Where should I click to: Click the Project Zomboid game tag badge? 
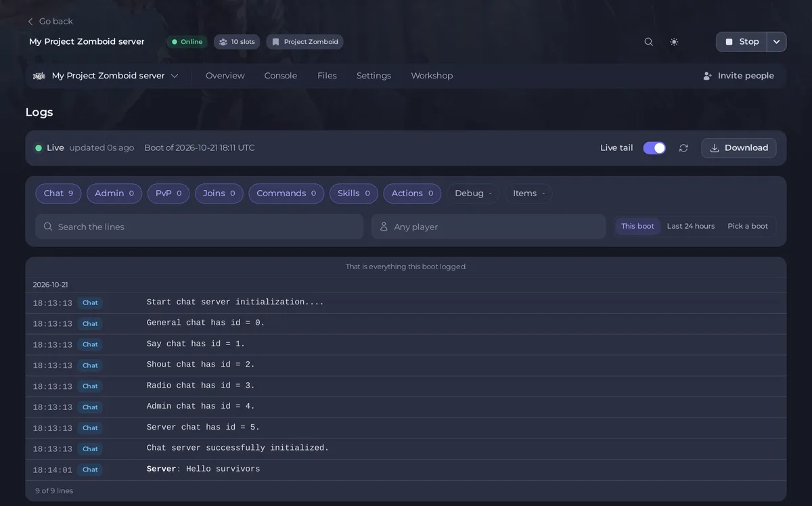pos(304,42)
